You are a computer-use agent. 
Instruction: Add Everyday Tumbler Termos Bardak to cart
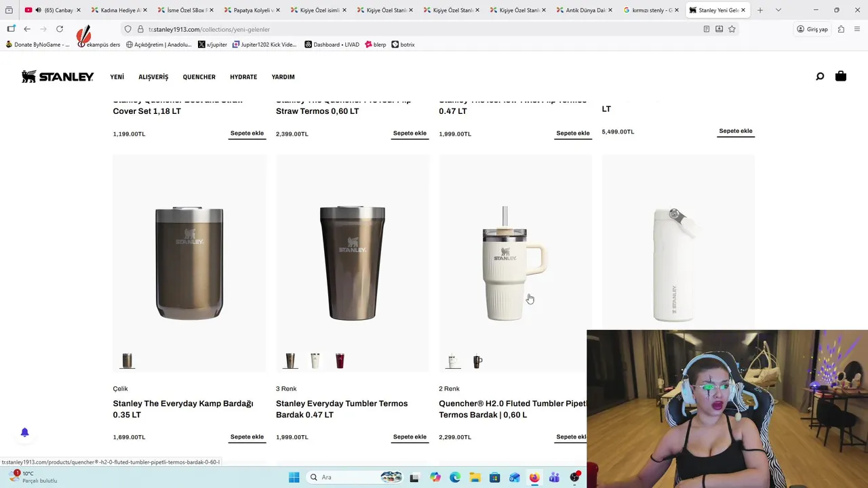click(x=410, y=437)
